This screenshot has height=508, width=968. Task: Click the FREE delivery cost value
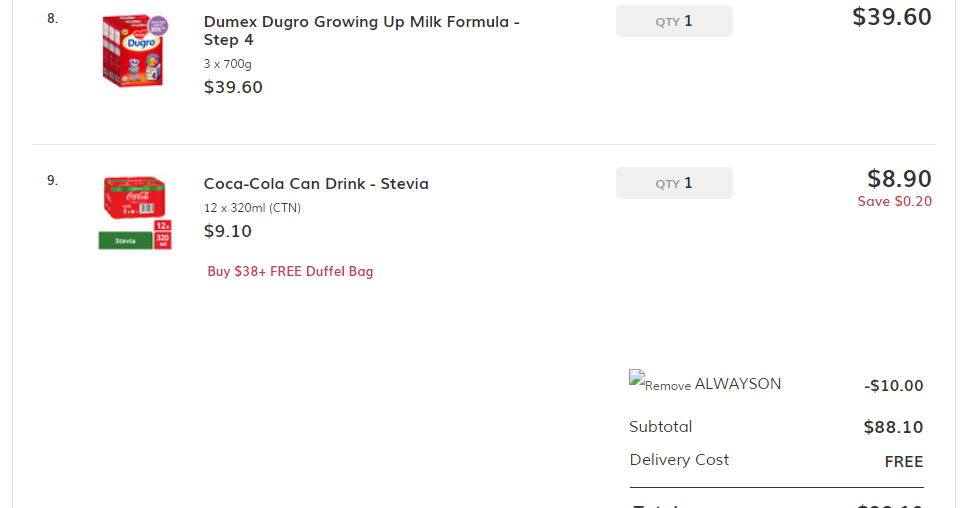903,462
